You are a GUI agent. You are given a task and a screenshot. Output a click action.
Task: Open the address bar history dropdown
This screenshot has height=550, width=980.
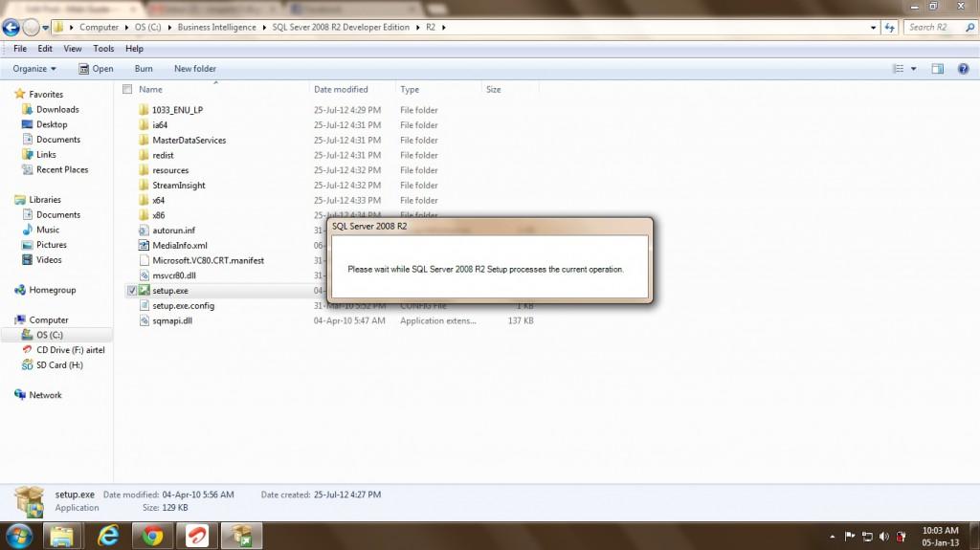pyautogui.click(x=873, y=28)
